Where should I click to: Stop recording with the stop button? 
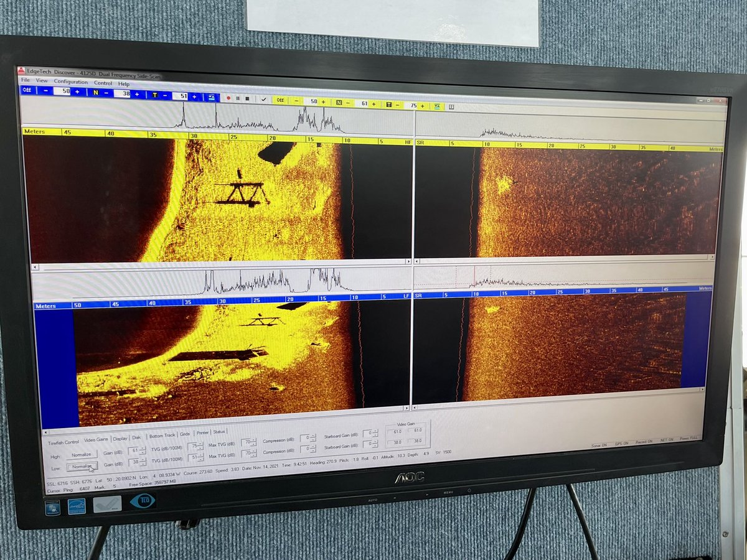(x=247, y=98)
